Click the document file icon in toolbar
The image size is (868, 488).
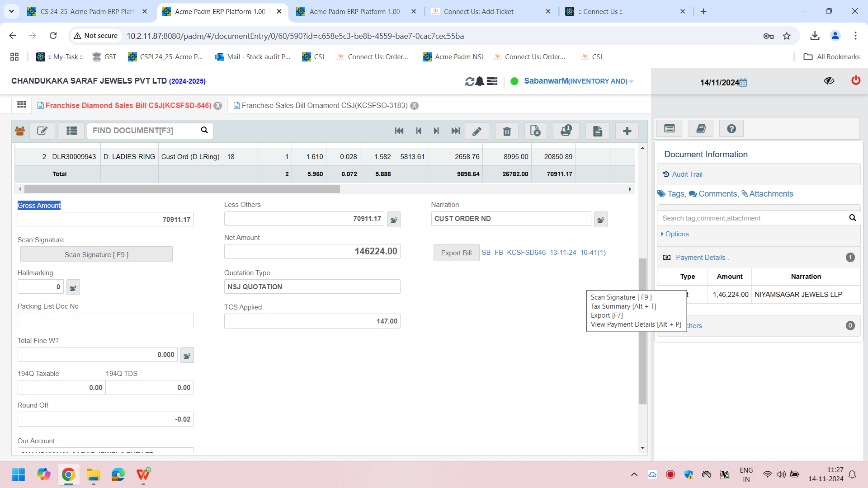click(598, 131)
